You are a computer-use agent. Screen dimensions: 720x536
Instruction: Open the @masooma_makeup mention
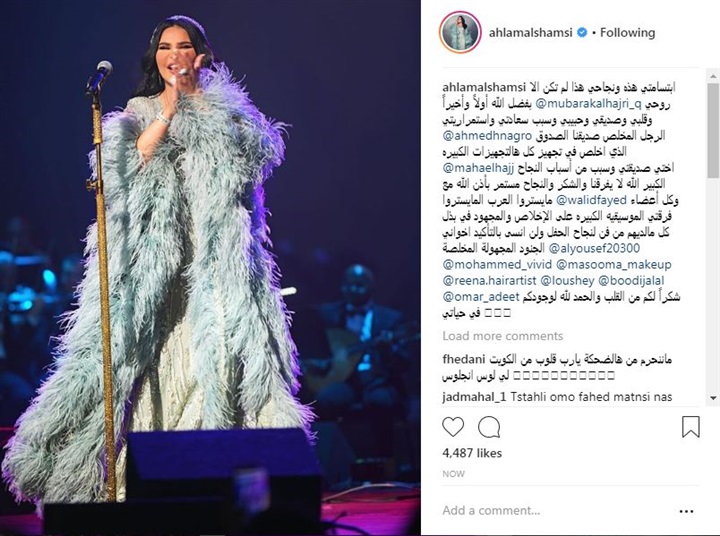click(613, 265)
